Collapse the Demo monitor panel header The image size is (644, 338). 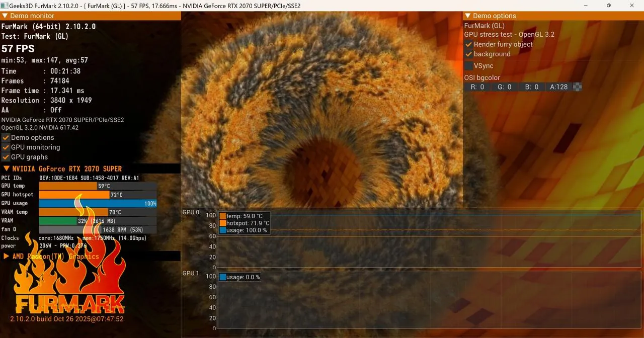click(91, 16)
